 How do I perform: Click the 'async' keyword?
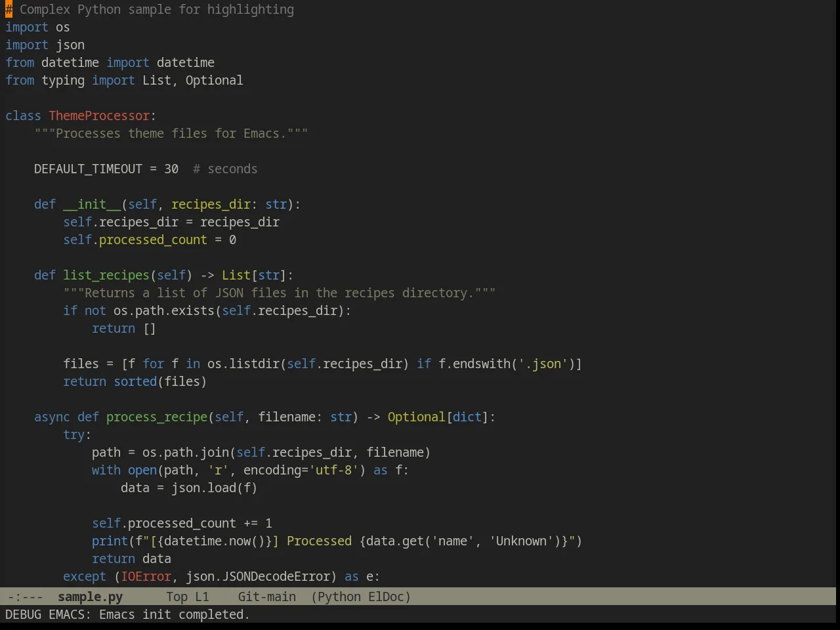52,417
